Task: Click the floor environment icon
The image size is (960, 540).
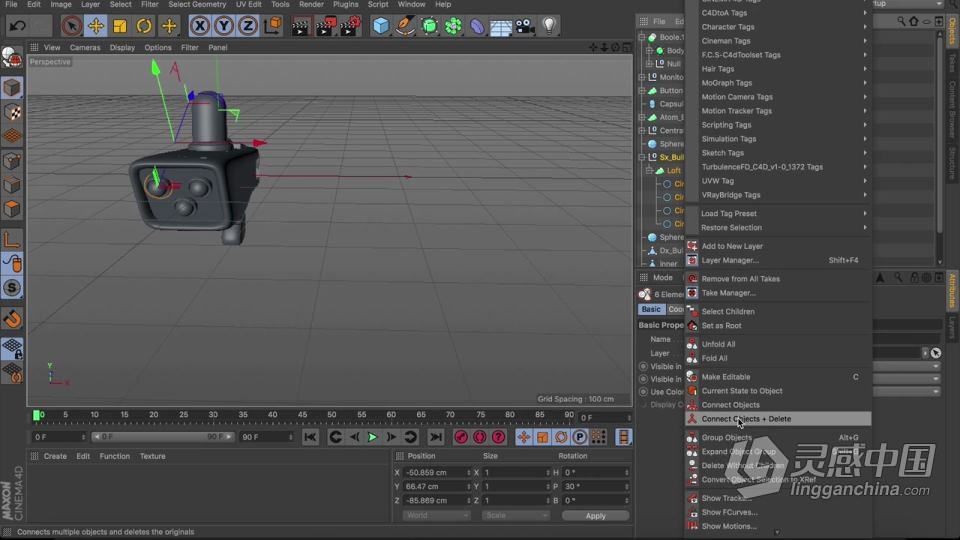Action: click(501, 26)
